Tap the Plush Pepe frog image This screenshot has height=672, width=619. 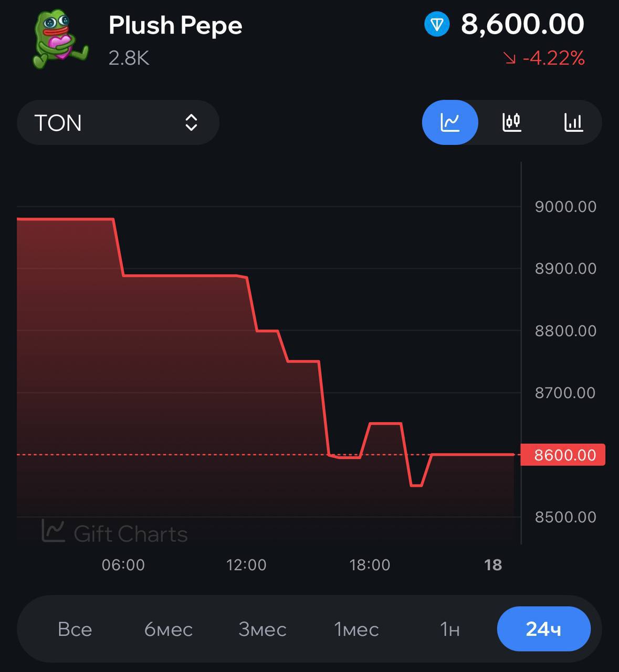point(59,39)
